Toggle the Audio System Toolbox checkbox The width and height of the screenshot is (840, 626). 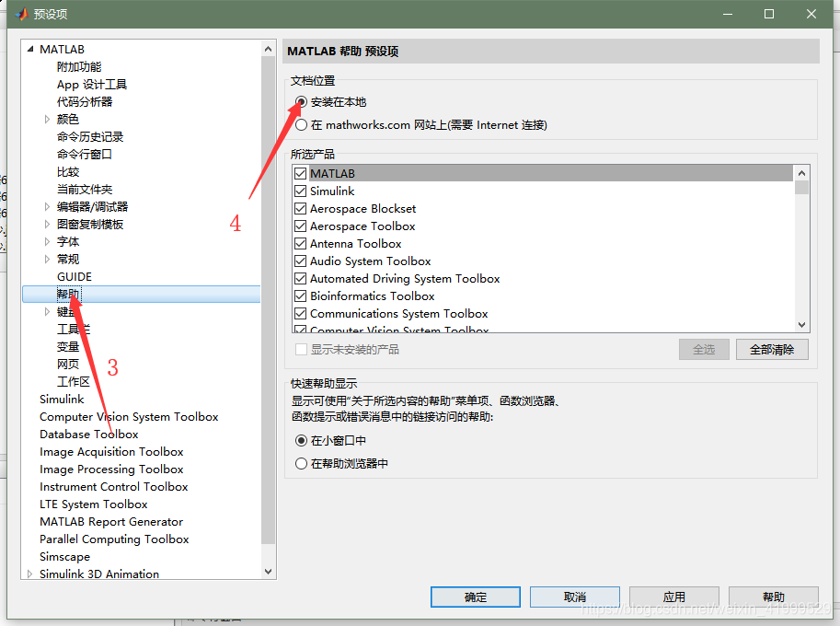click(x=301, y=261)
